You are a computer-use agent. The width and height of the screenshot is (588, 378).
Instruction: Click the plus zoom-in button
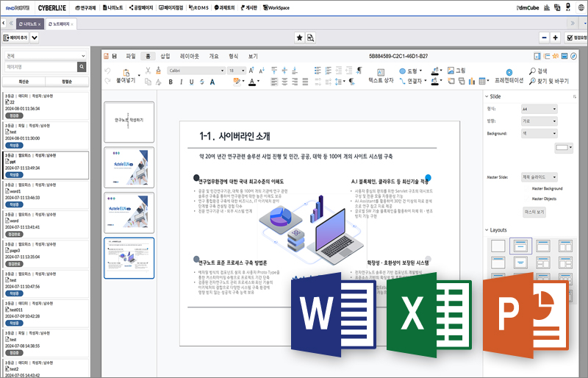click(556, 38)
